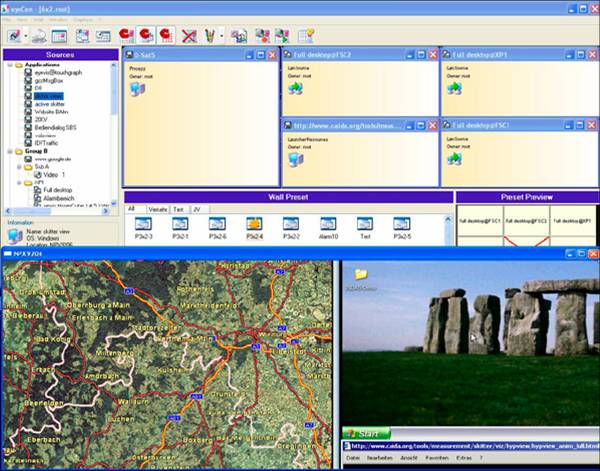The image size is (600, 471).
Task: Select wall preset P3x2-6
Action: point(217,228)
